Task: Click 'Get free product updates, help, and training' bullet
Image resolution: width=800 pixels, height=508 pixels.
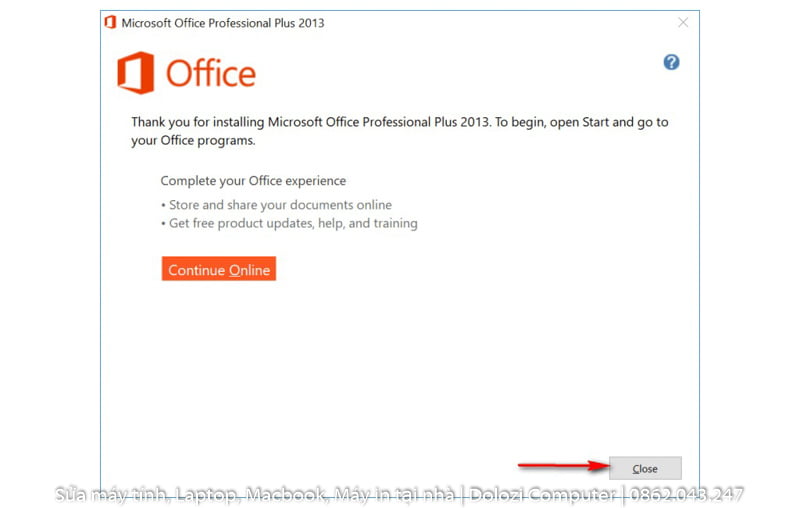Action: coord(290,223)
